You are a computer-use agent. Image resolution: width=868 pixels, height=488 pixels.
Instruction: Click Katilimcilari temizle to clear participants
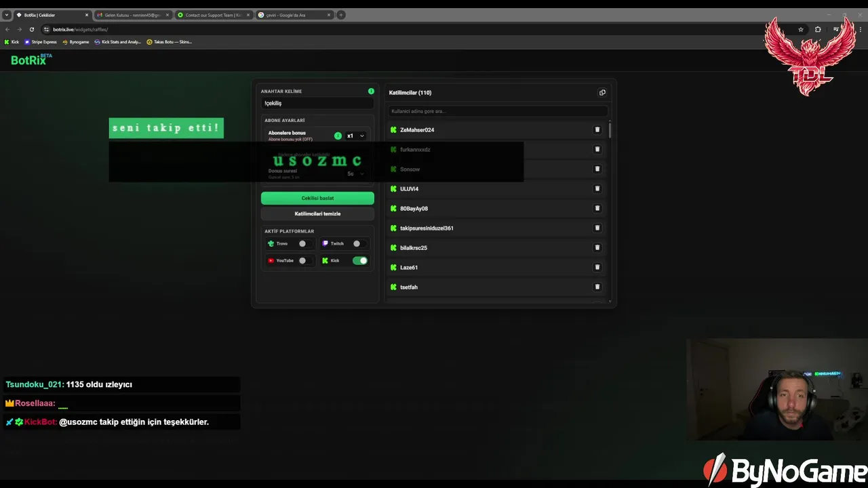point(317,213)
